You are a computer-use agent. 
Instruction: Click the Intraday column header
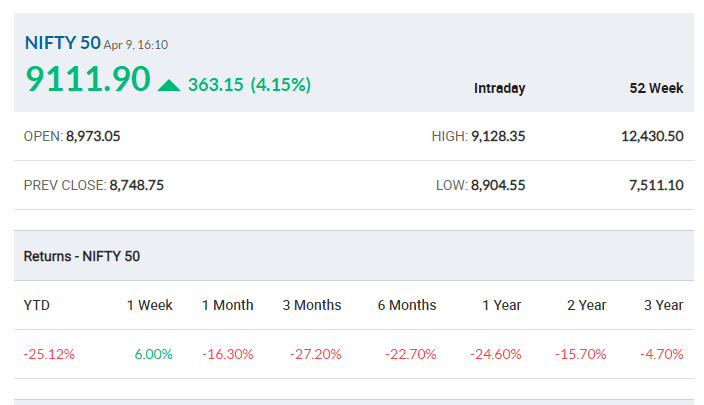[x=499, y=88]
